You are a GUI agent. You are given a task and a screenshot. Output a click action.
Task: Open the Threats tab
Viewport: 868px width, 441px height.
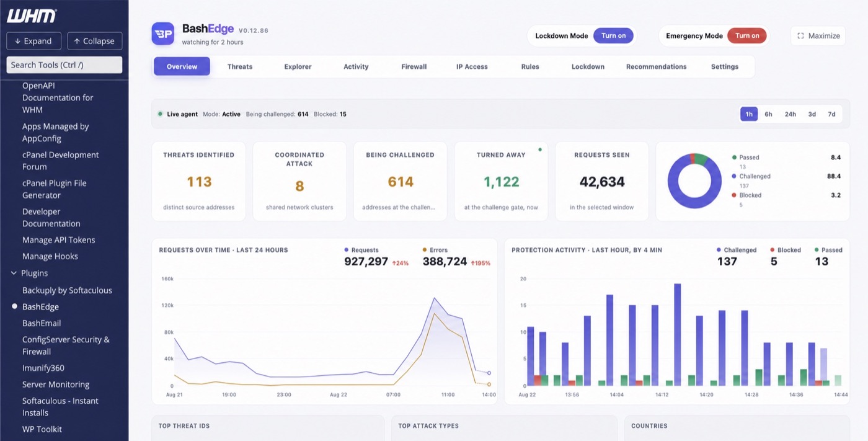(240, 66)
